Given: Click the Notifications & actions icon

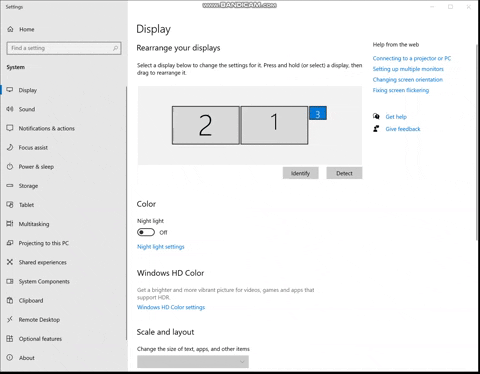Looking at the screenshot, I should pos(10,128).
